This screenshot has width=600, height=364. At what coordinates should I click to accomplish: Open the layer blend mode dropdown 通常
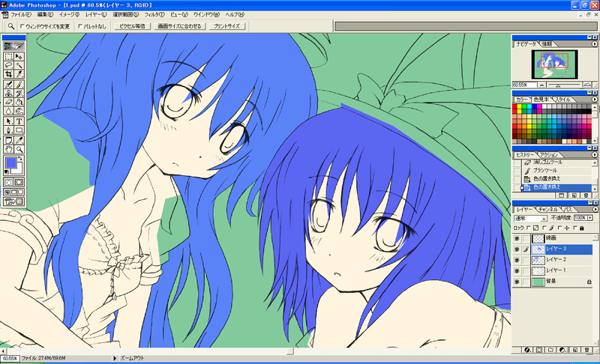point(531,219)
